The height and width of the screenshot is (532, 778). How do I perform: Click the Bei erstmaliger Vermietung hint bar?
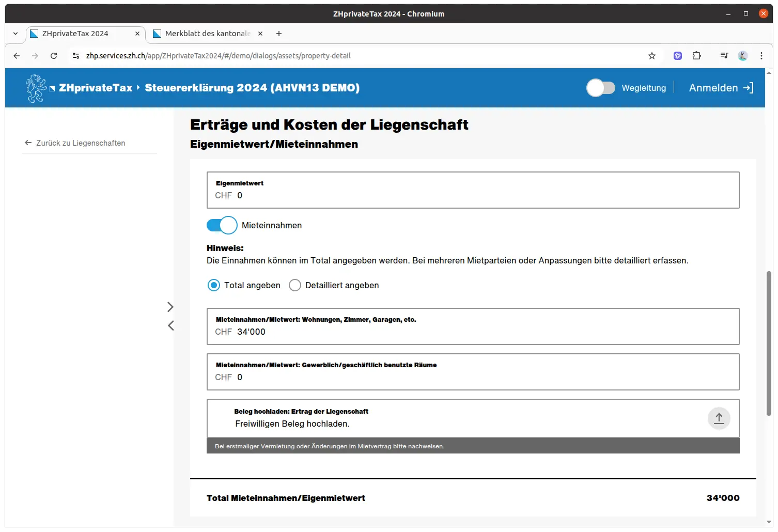coord(473,446)
